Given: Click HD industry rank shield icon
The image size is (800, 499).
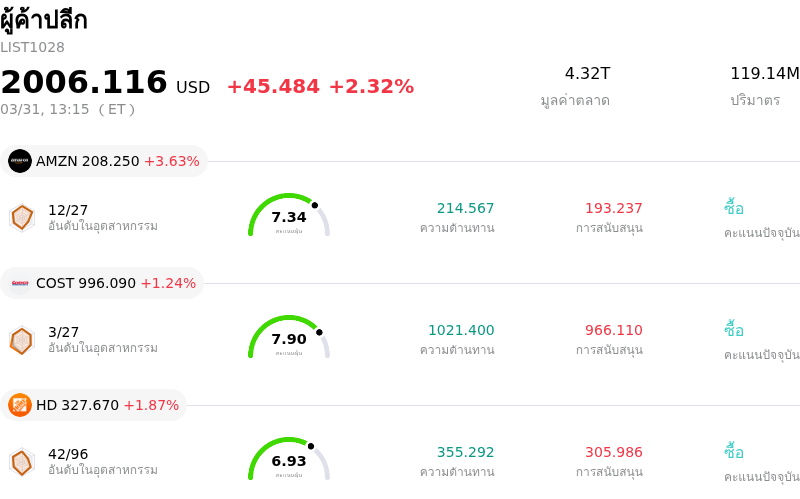Looking at the screenshot, I should point(22,462).
